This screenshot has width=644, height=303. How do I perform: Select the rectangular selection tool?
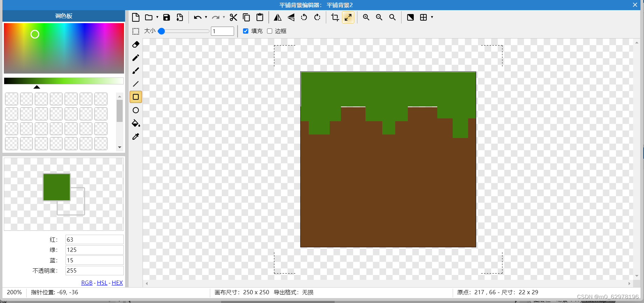coord(136,31)
